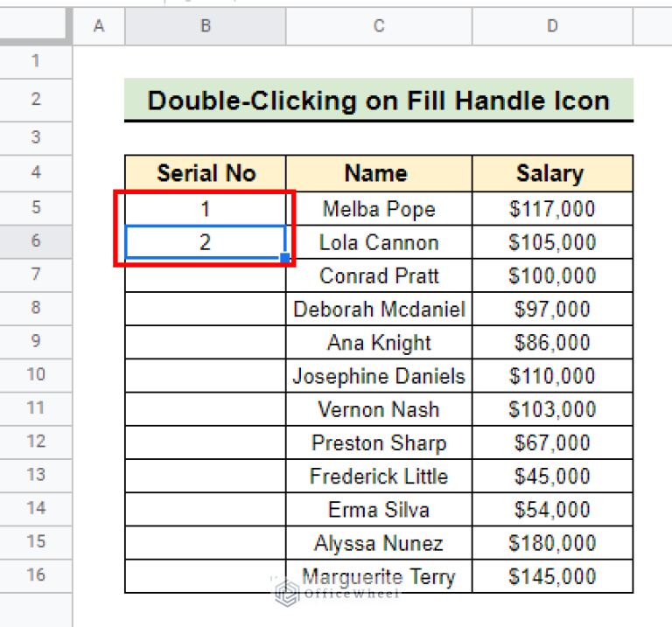Click the select-all corner box

pyautogui.click(x=35, y=26)
